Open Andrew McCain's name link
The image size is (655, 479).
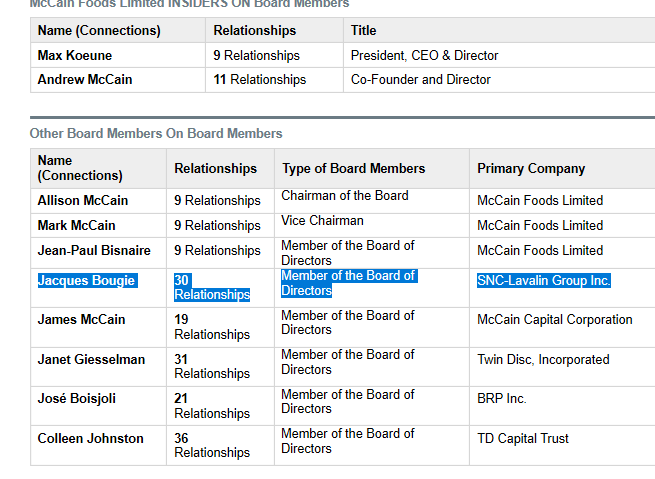tap(85, 79)
